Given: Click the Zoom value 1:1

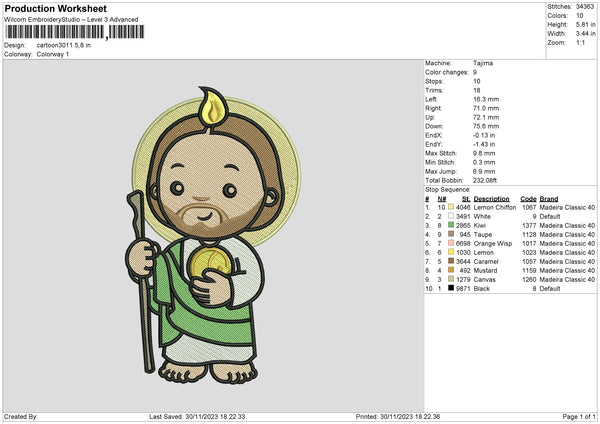Looking at the screenshot, I should 580,42.
